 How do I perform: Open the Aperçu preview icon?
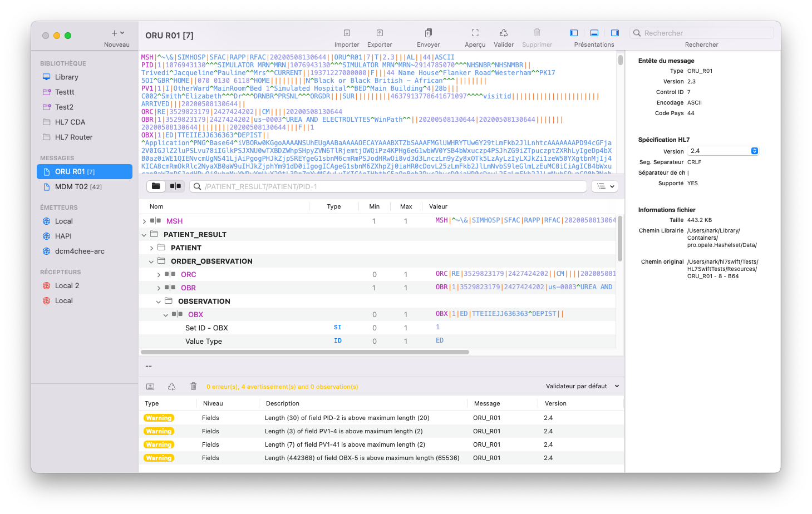(475, 33)
